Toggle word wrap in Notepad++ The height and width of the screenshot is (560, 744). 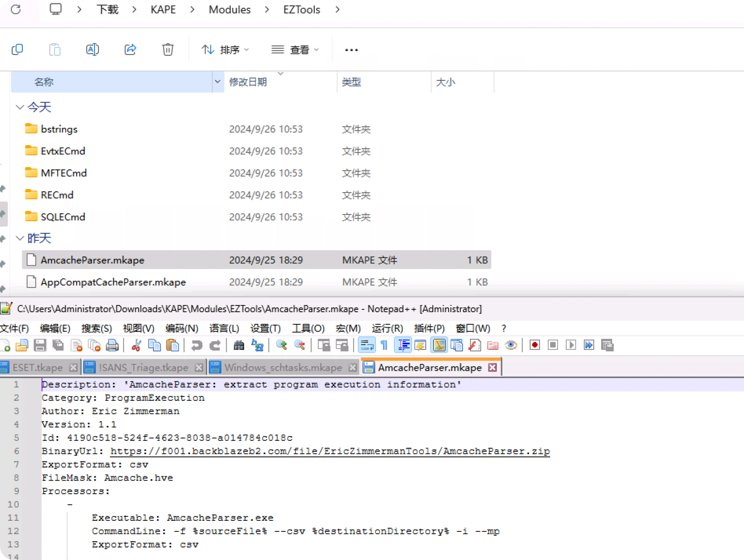point(367,345)
